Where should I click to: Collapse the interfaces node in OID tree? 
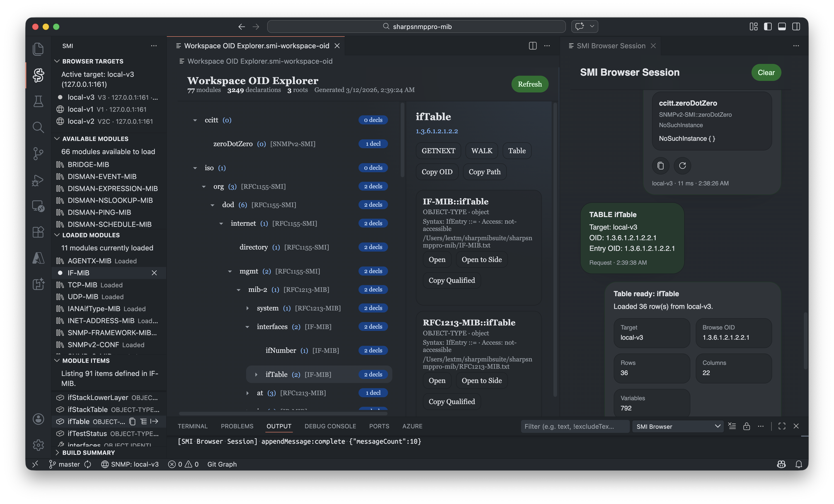247,327
